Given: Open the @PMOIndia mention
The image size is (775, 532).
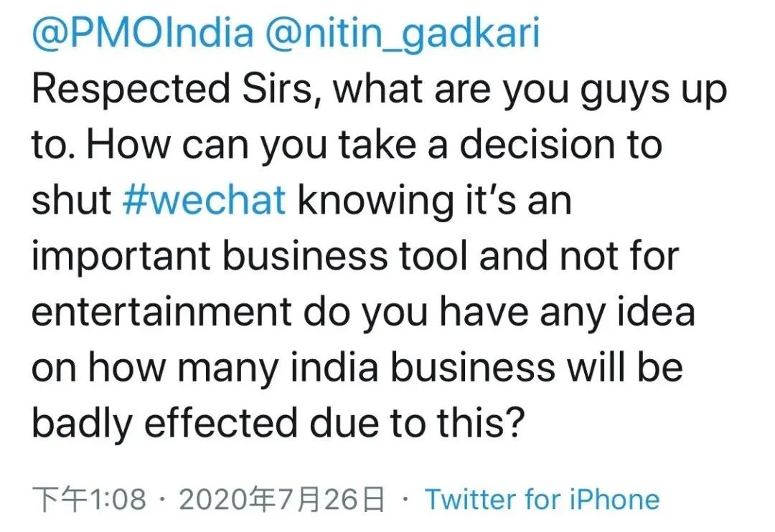Looking at the screenshot, I should 143,32.
